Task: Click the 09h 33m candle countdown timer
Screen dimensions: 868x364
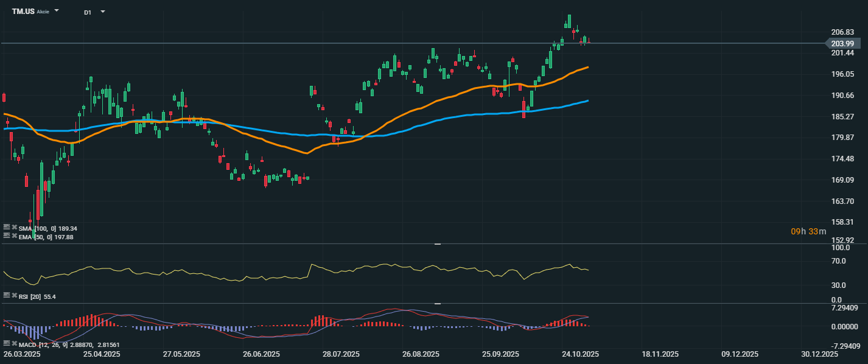Action: 808,231
